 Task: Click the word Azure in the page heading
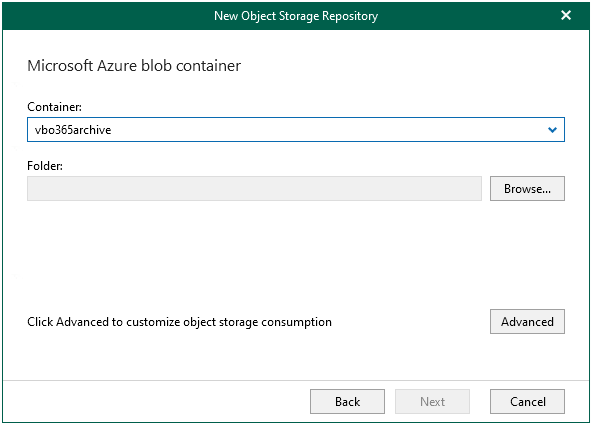pos(117,66)
